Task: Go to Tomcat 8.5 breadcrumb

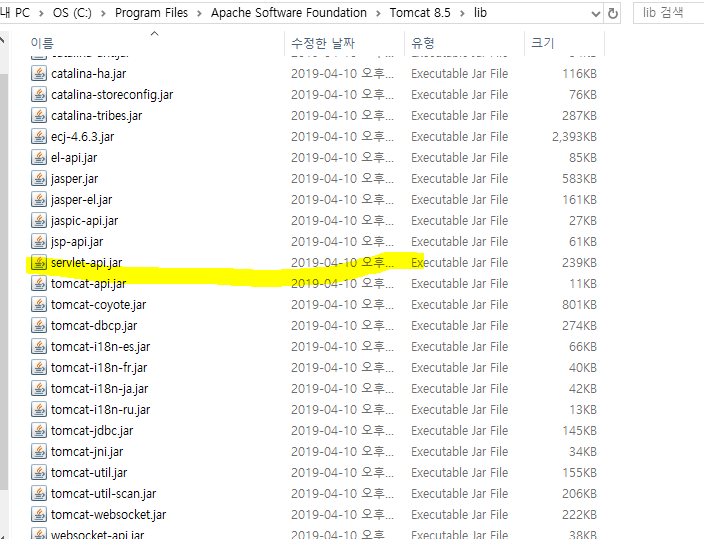Action: tap(420, 13)
